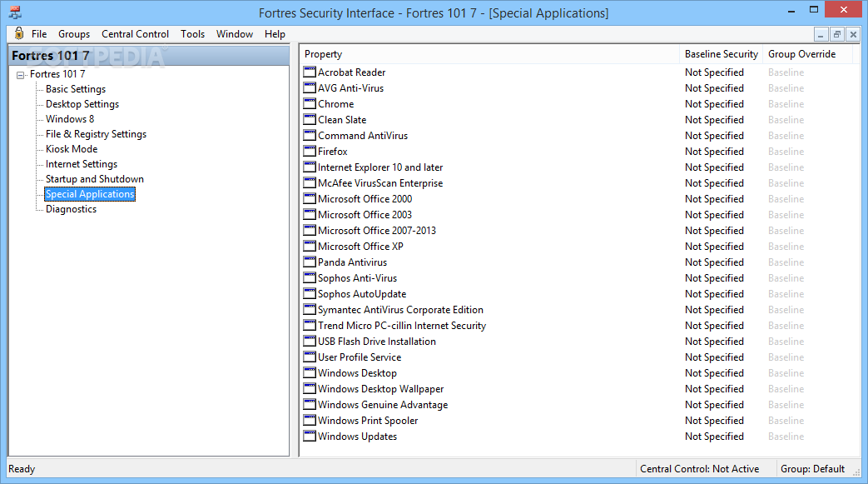868x484 pixels.
Task: Click the Microsoft Office 2003 icon
Action: [310, 214]
